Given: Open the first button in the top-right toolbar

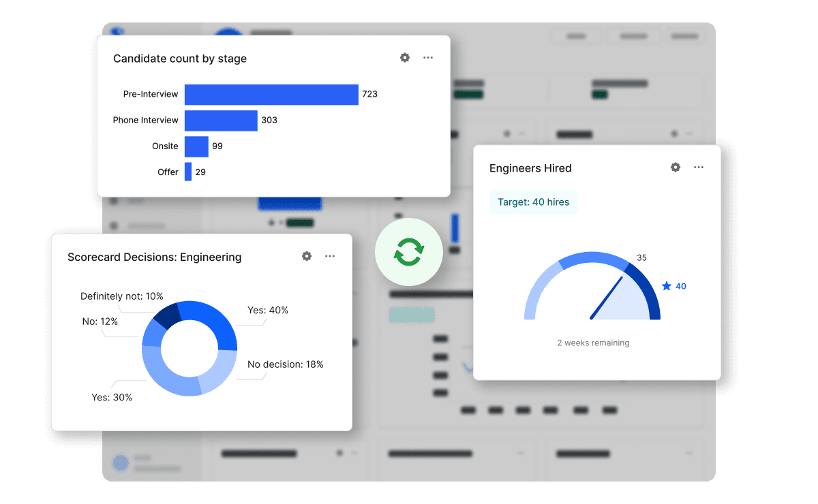Looking at the screenshot, I should (576, 35).
